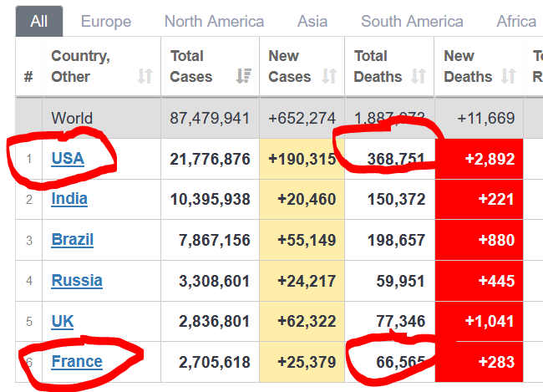
Task: Follow the Brazil country link
Action: (73, 240)
